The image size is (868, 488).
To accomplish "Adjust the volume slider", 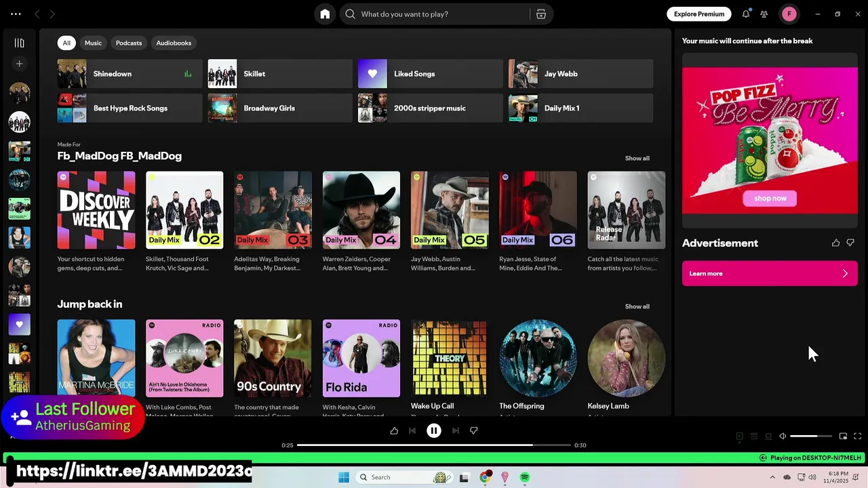I will pos(811,436).
